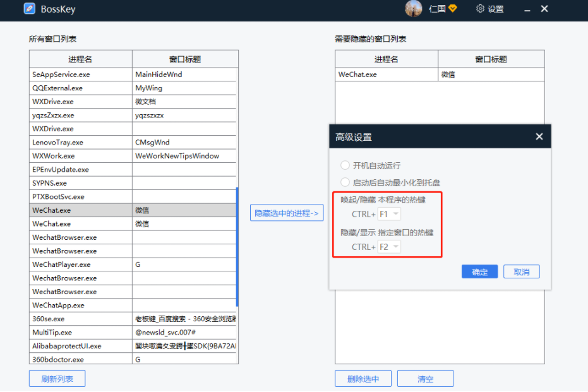This screenshot has height=392, width=588.
Task: Click 清空 button
Action: pos(426,379)
